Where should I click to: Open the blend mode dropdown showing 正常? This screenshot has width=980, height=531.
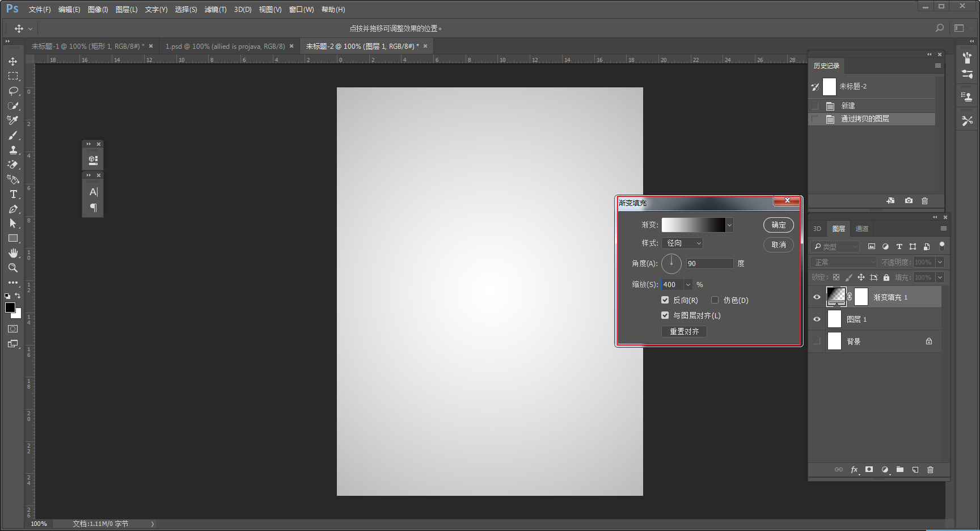click(x=844, y=262)
